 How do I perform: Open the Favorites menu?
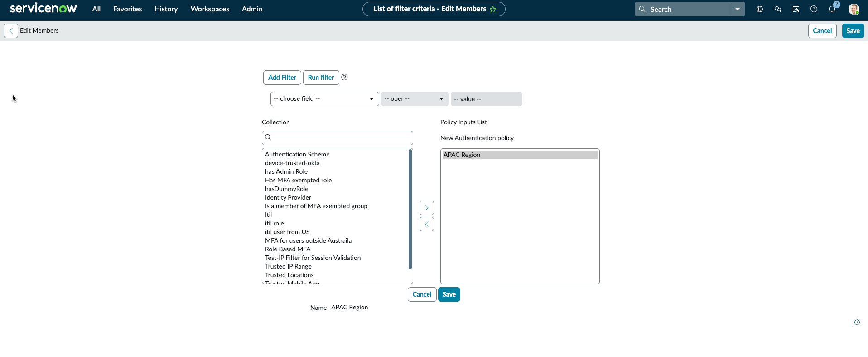click(x=127, y=9)
